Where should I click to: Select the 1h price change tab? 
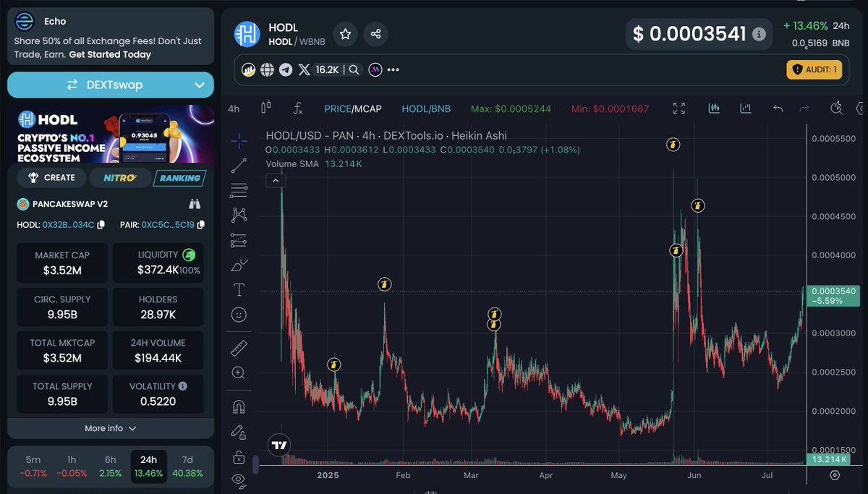(72, 467)
